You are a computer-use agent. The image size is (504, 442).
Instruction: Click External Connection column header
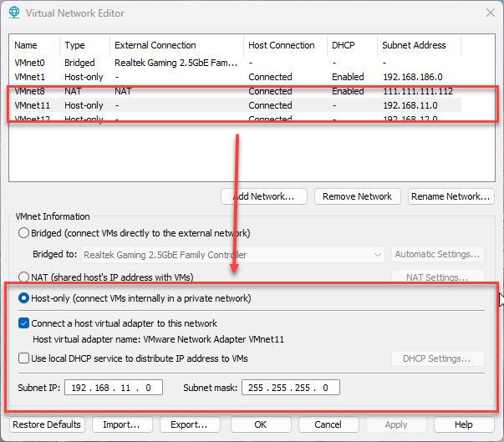pos(177,45)
